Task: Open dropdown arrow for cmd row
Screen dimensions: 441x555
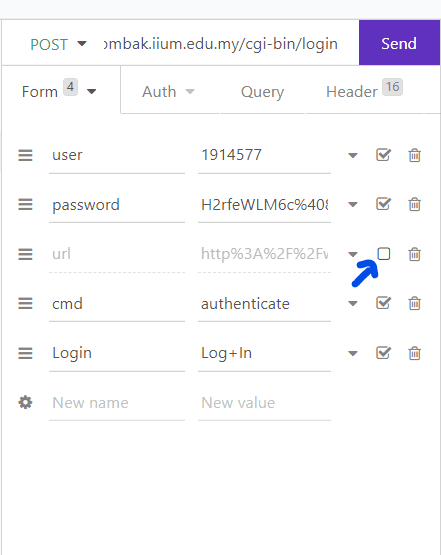Action: pos(353,303)
